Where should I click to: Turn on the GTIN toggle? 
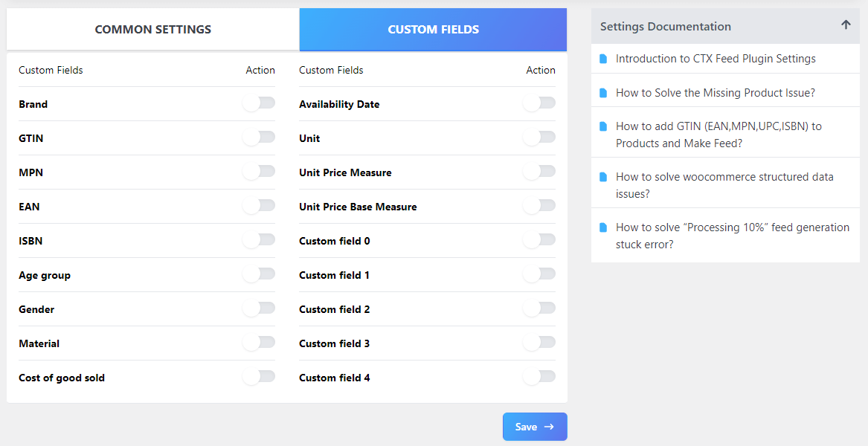pyautogui.click(x=259, y=137)
